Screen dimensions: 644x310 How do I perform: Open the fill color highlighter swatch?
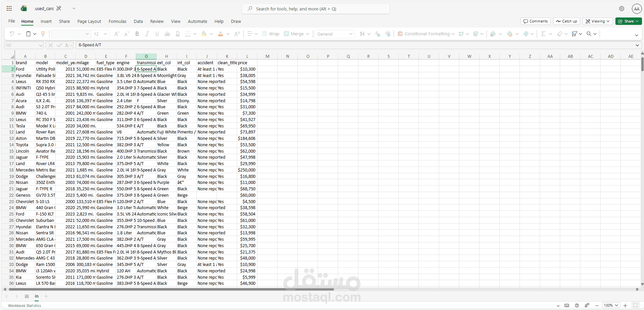pos(204,34)
